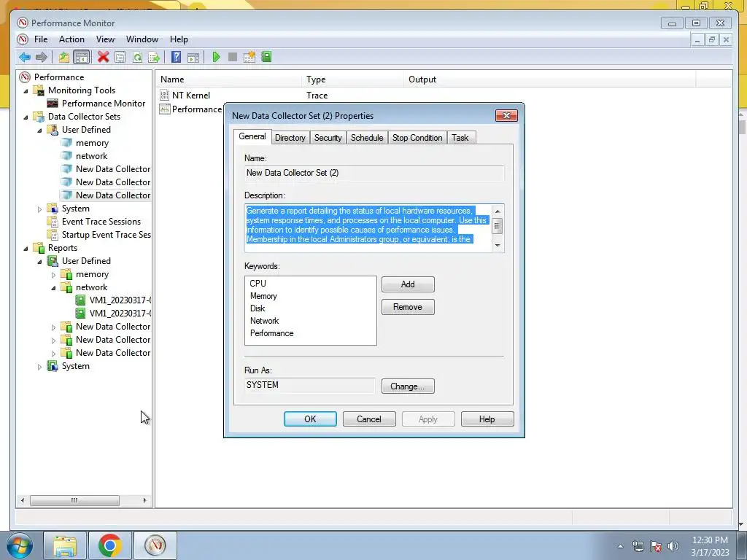
Task: Close the Properties dialog with red X
Action: pos(506,116)
